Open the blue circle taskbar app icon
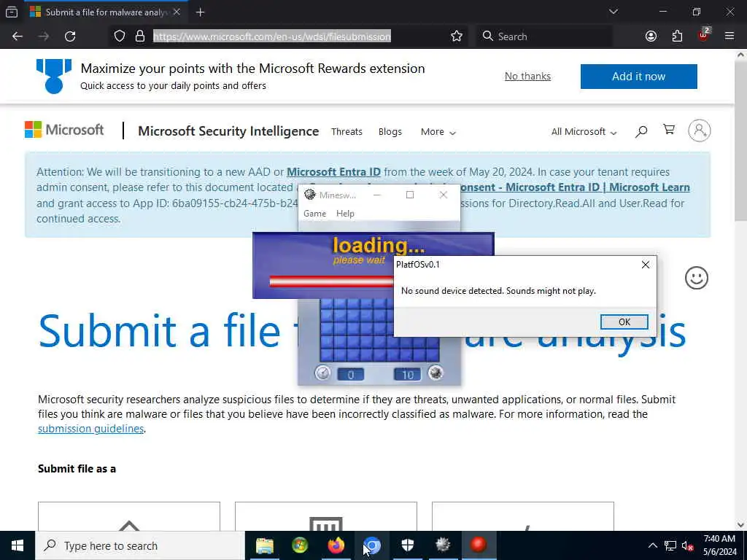 [x=371, y=545]
